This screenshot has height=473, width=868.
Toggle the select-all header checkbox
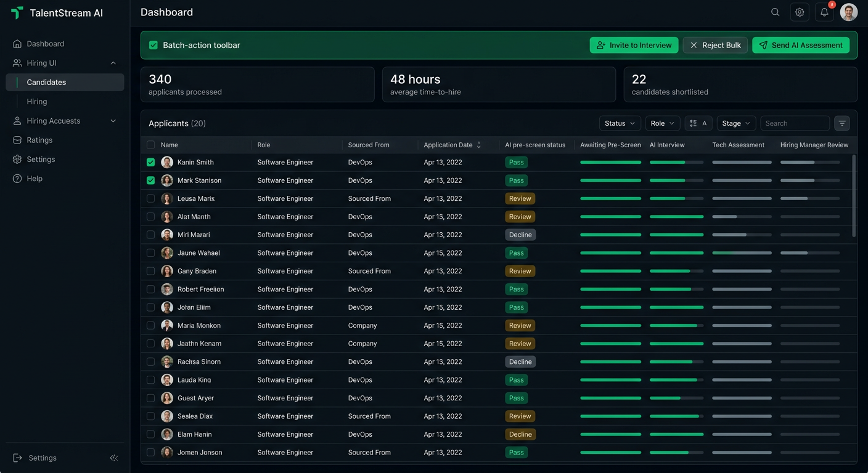[151, 145]
